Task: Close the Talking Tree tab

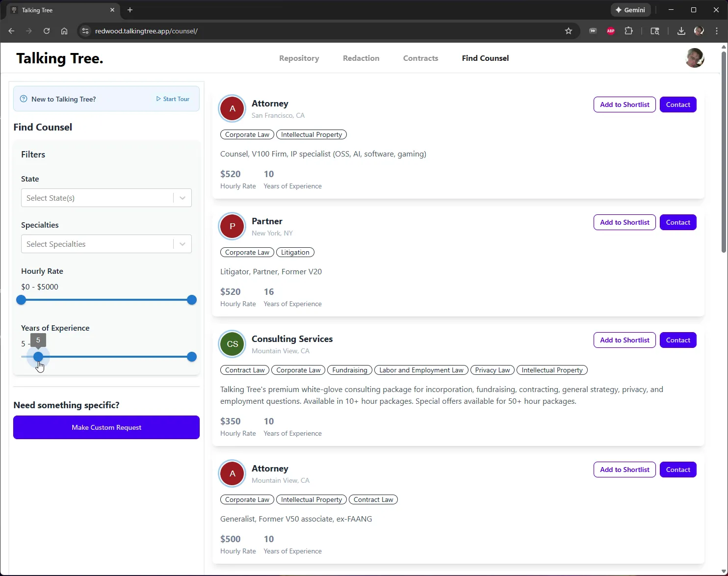Action: pos(112,10)
